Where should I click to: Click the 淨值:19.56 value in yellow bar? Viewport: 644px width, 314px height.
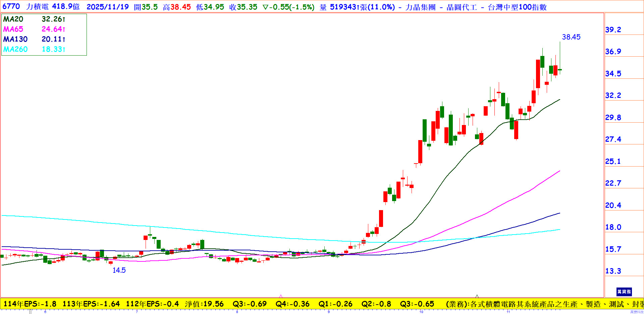click(204, 304)
